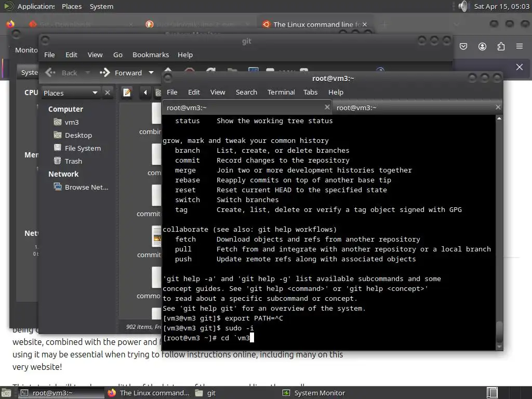Switch to System Monitor taskbar entry
The image size is (532, 399).
pyautogui.click(x=314, y=393)
